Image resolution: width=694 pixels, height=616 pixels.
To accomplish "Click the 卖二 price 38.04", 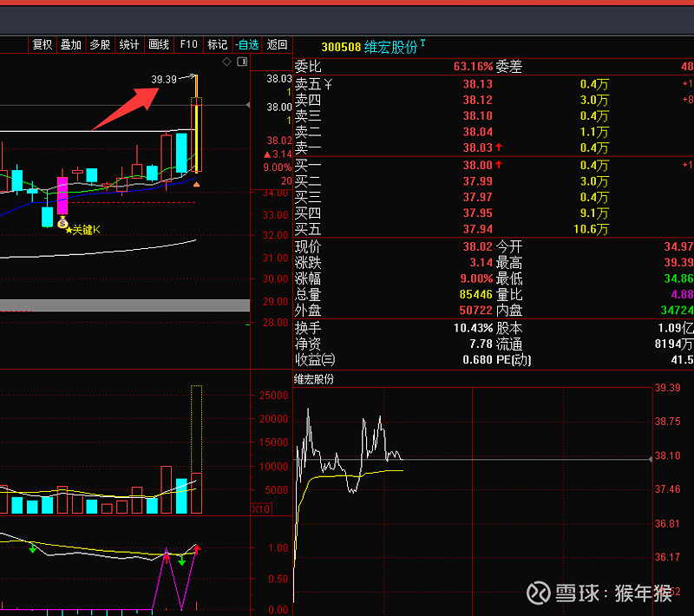I will coord(478,132).
